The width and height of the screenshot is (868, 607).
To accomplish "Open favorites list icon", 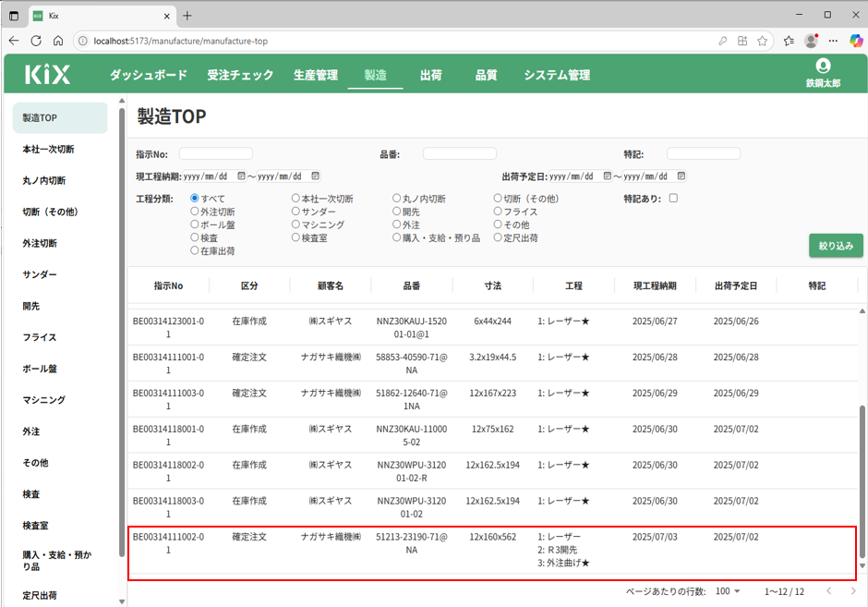I will 789,41.
